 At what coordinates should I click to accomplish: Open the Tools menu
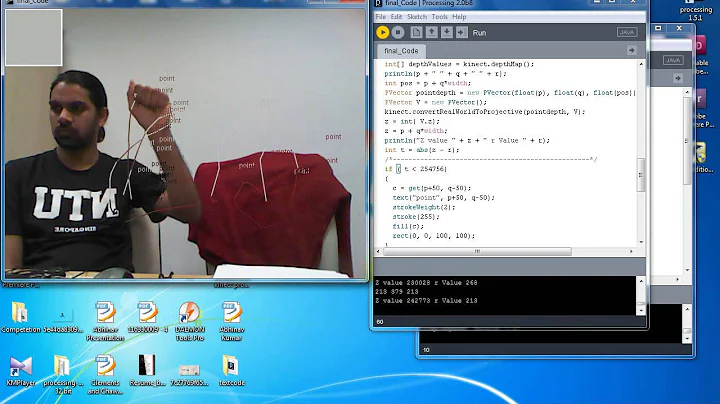[x=439, y=17]
